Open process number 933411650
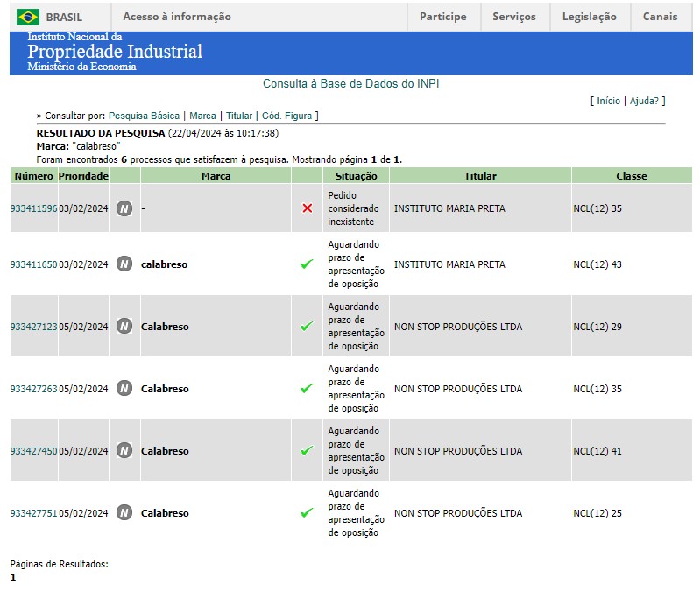The image size is (700, 592). click(x=34, y=264)
